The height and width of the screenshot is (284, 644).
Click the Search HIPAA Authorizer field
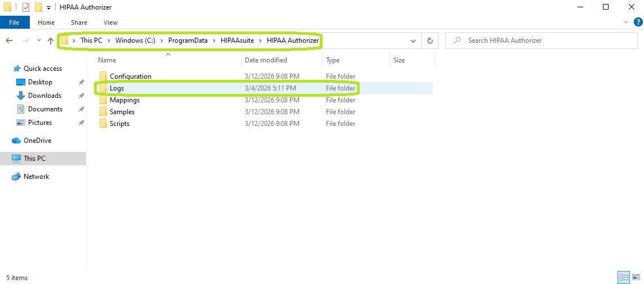pos(542,40)
